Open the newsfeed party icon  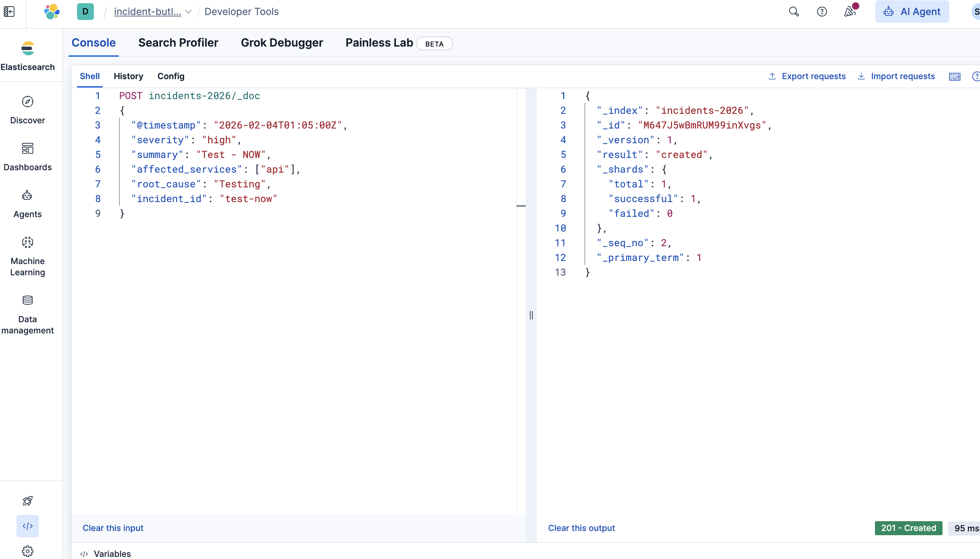click(850, 12)
